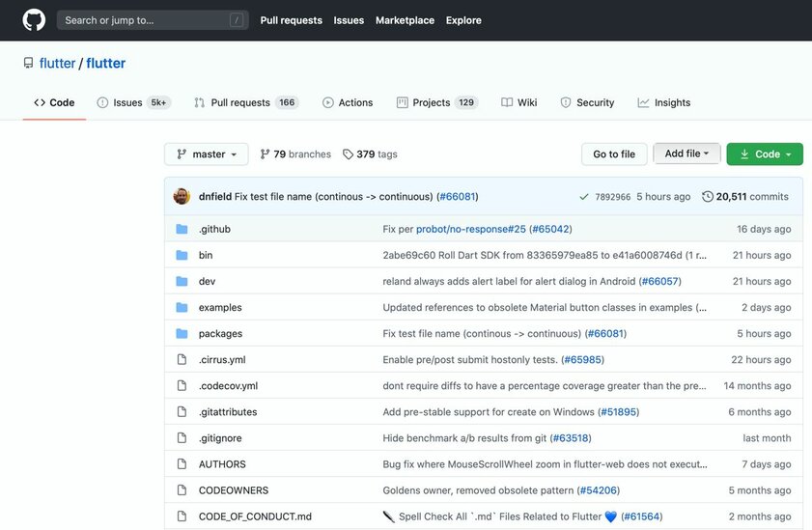The width and height of the screenshot is (812, 530).
Task: Open pull request #51895 link
Action: coord(618,411)
